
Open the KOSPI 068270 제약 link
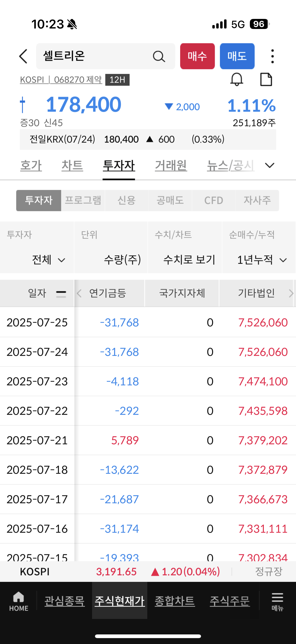(61, 80)
